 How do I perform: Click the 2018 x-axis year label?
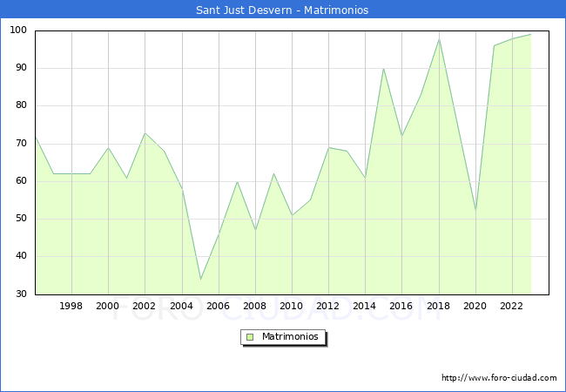[x=438, y=306]
